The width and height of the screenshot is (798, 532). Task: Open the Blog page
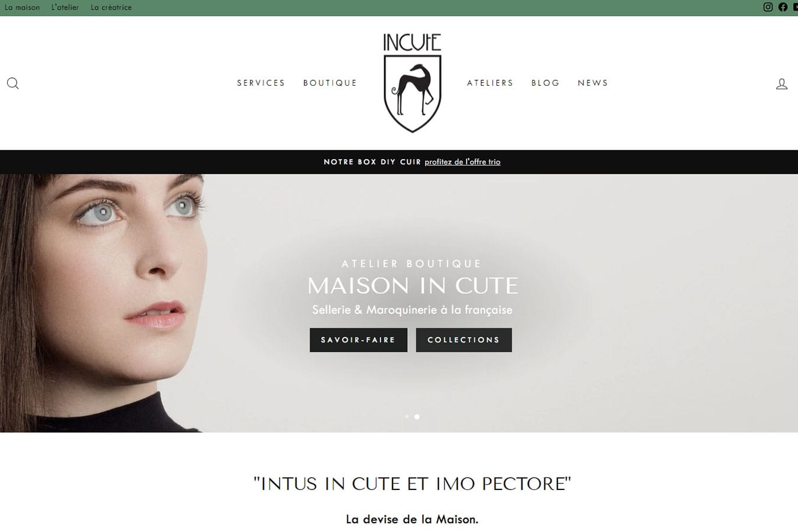pyautogui.click(x=545, y=83)
